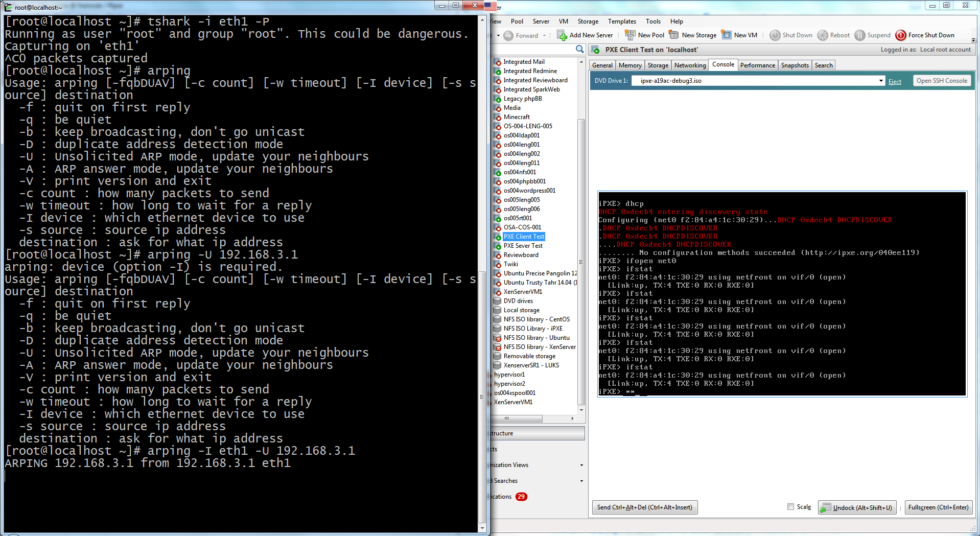Click the Undock button's monitor icon
The width and height of the screenshot is (980, 536).
[825, 508]
